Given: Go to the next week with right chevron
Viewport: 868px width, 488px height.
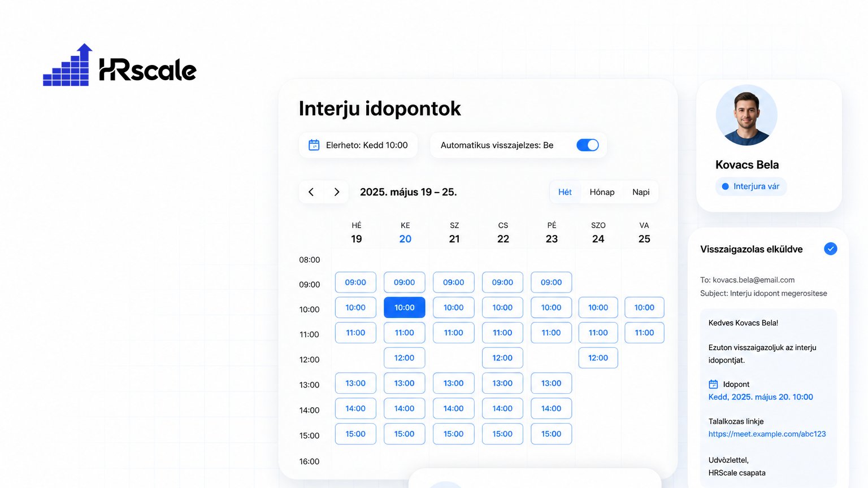Looking at the screenshot, I should [337, 192].
